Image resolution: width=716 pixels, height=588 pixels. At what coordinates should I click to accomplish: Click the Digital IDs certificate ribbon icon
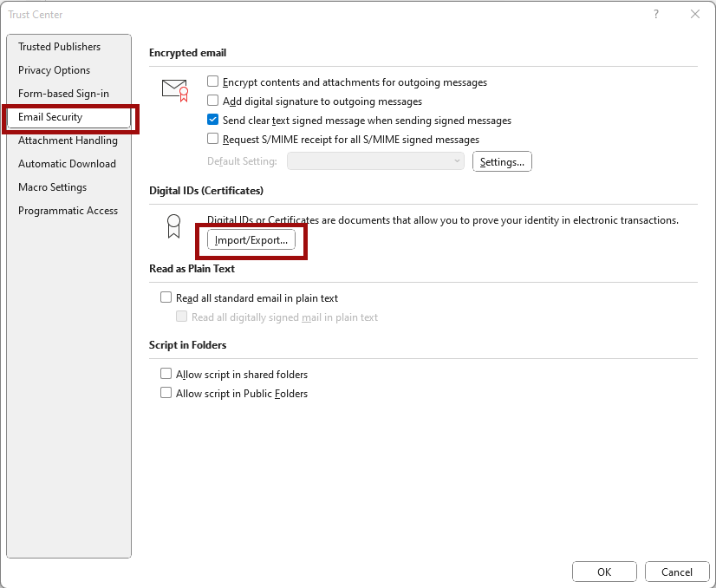[173, 226]
